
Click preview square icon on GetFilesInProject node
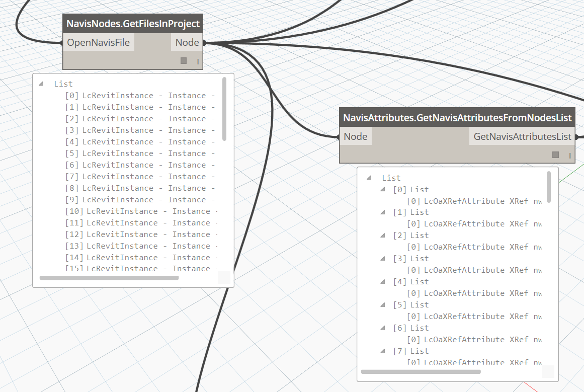tap(184, 60)
